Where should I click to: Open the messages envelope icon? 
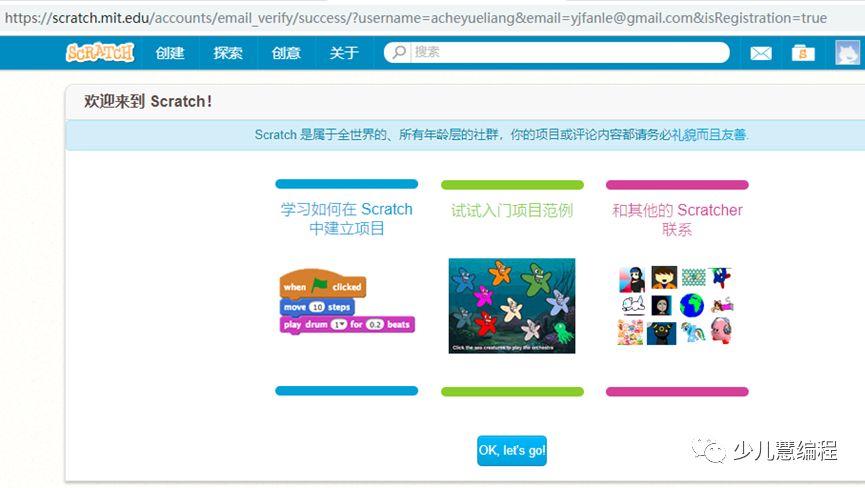(761, 53)
